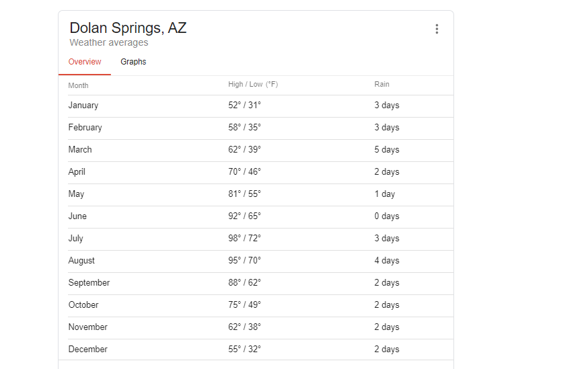Select the May row label

click(x=76, y=194)
